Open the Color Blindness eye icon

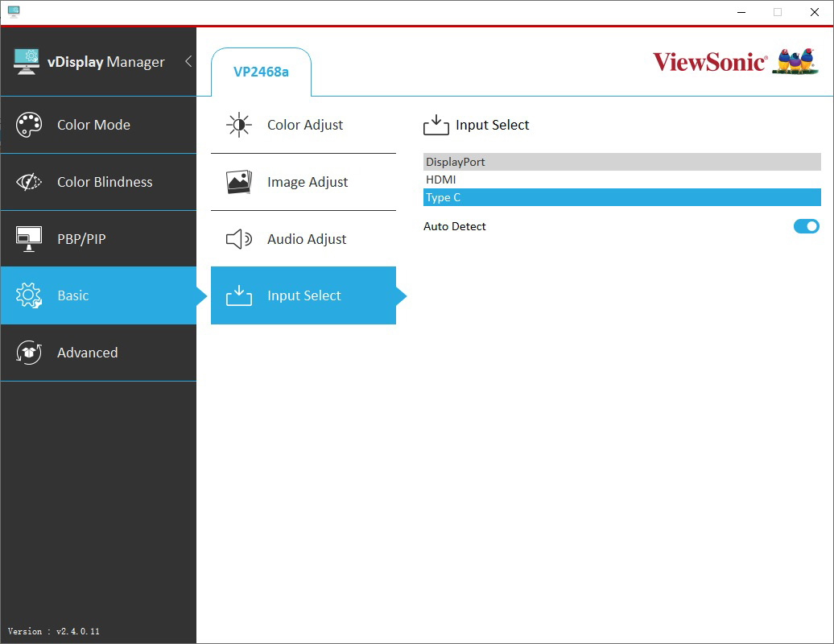point(29,182)
